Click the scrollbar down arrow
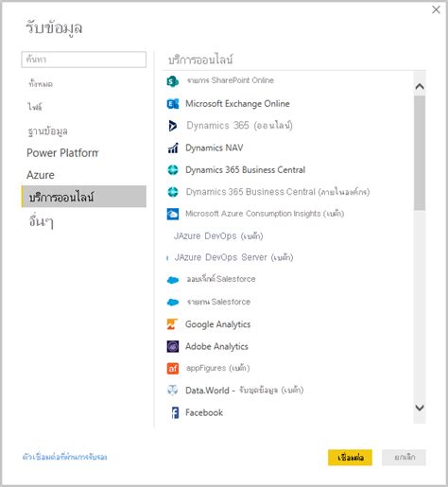 coord(420,408)
